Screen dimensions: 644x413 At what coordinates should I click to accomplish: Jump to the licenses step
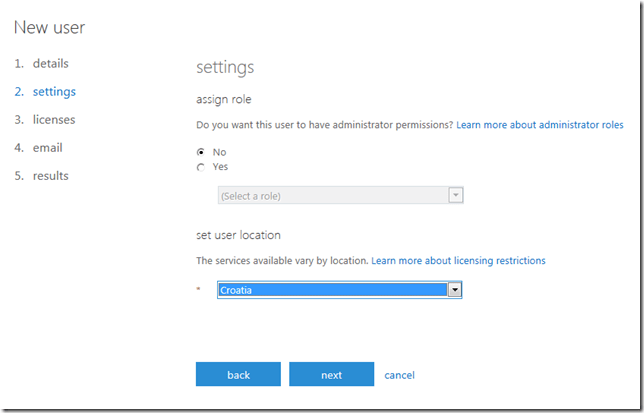[x=53, y=119]
